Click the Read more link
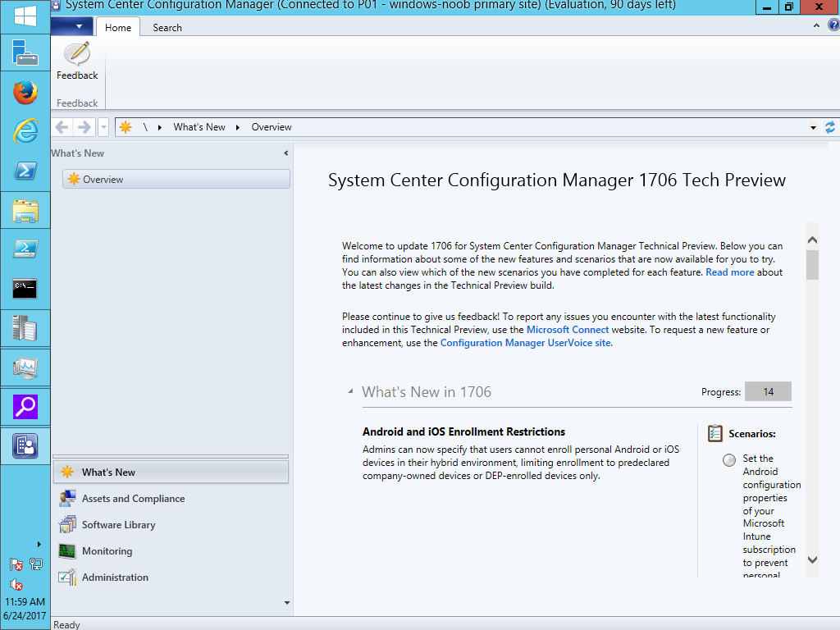840x630 pixels. point(729,272)
